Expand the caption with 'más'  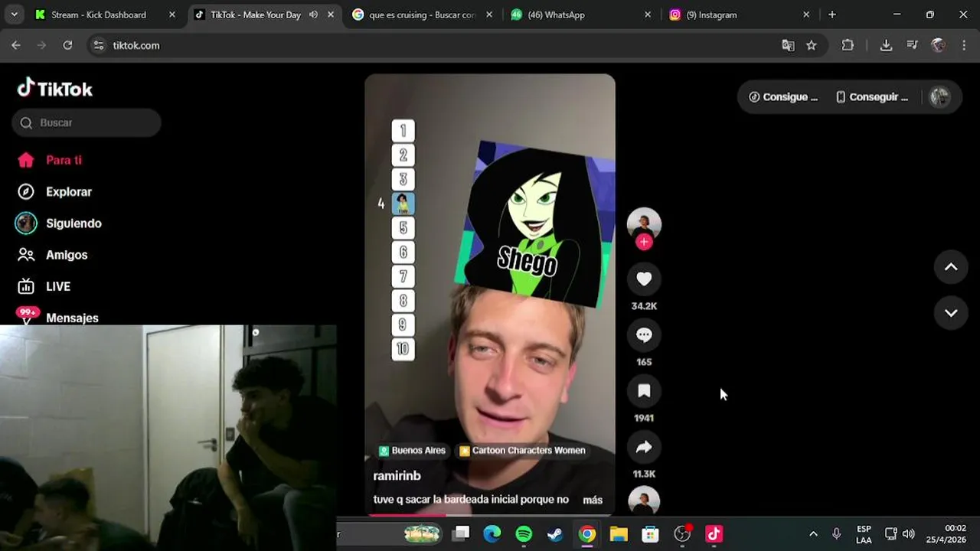coord(593,500)
